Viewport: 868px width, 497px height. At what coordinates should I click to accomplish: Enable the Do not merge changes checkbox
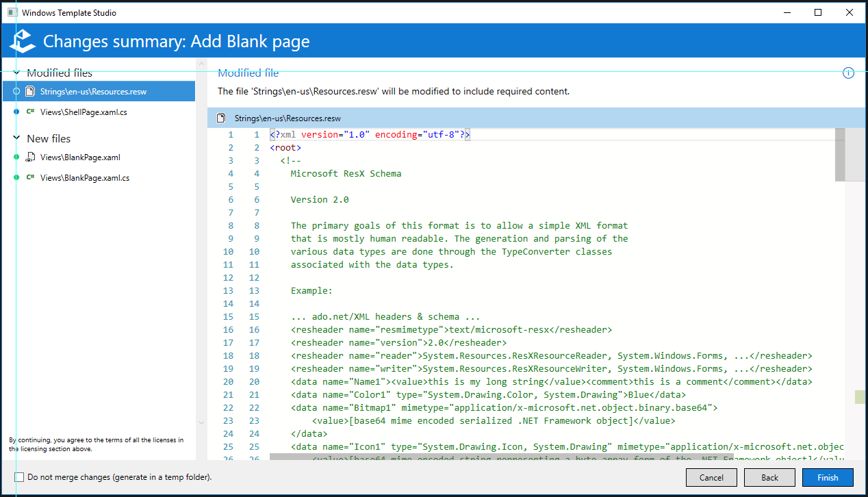pyautogui.click(x=20, y=477)
